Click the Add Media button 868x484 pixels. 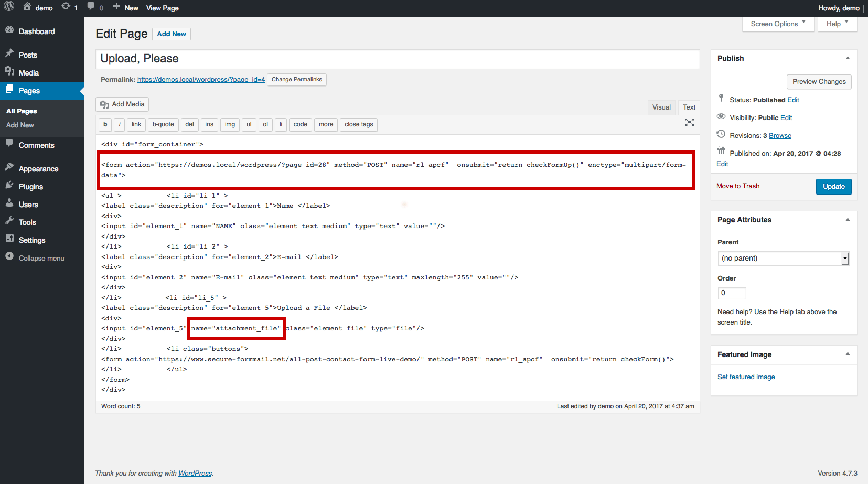coord(122,104)
